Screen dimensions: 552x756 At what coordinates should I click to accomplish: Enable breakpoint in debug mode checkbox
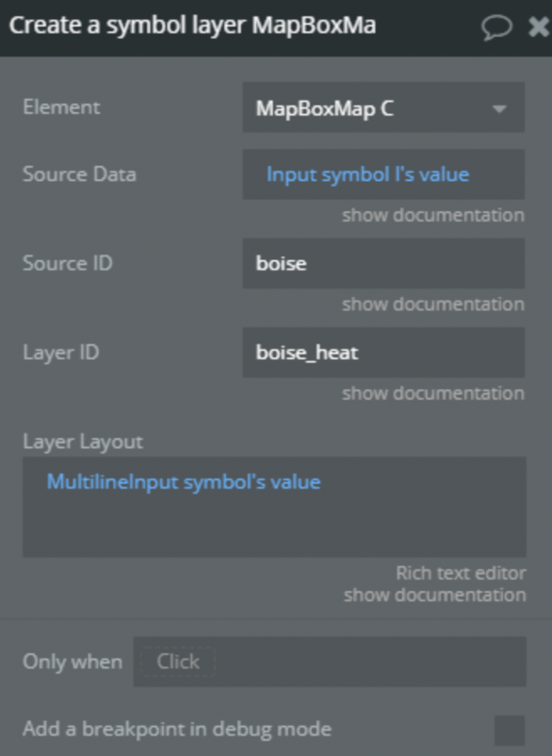pos(509,730)
